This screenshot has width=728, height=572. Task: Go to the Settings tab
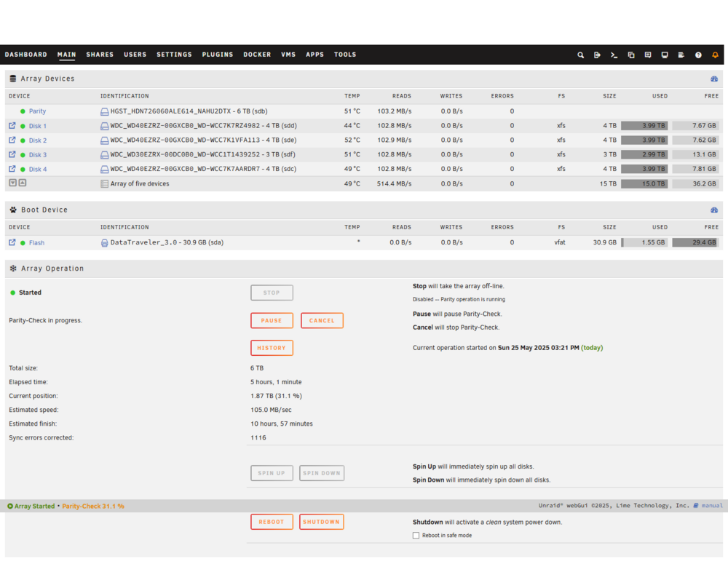point(174,55)
